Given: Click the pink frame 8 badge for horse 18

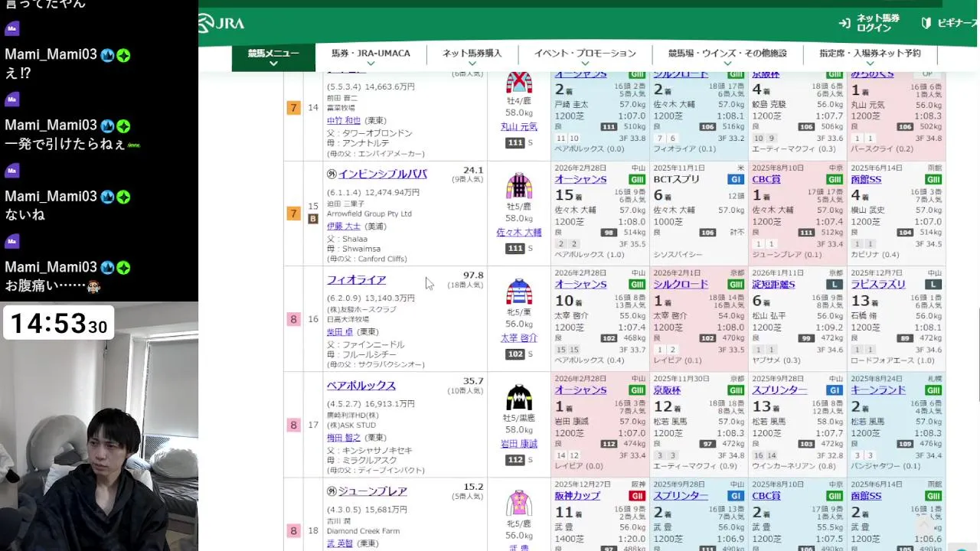Looking at the screenshot, I should click(x=293, y=530).
